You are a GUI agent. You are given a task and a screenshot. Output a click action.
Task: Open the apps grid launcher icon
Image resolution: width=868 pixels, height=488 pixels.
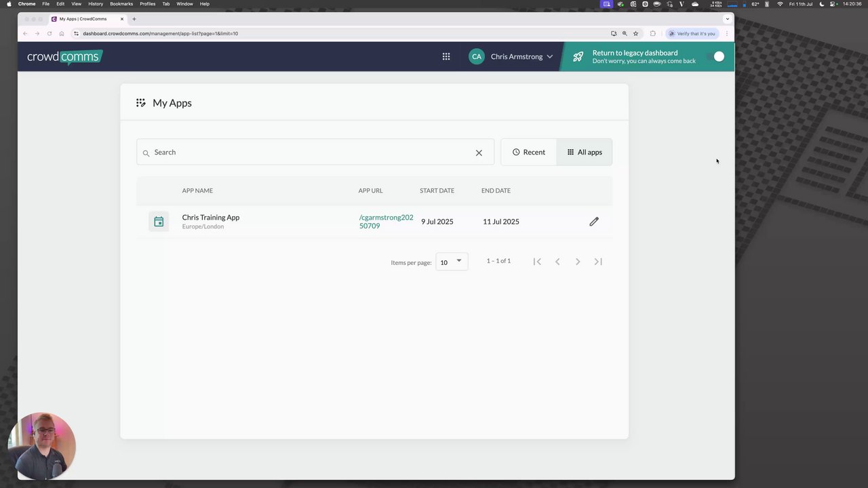point(446,57)
